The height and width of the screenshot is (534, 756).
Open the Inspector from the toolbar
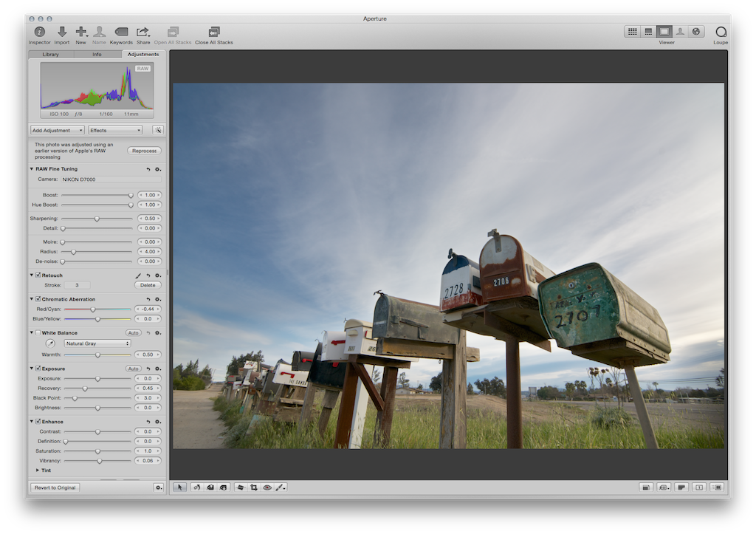(40, 32)
